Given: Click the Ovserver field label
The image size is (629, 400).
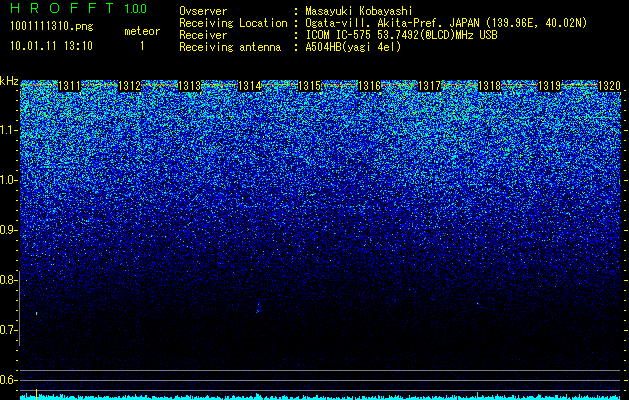Looking at the screenshot, I should [203, 11].
